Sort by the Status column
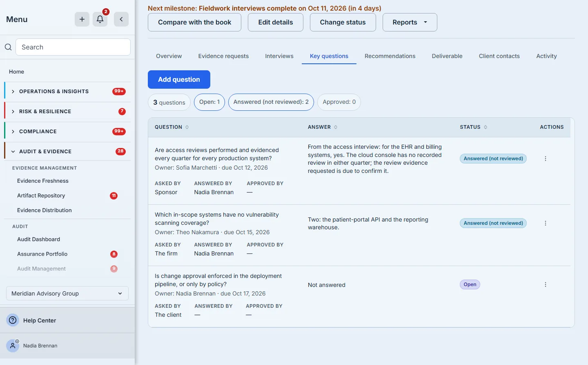The image size is (588, 365). pyautogui.click(x=474, y=127)
